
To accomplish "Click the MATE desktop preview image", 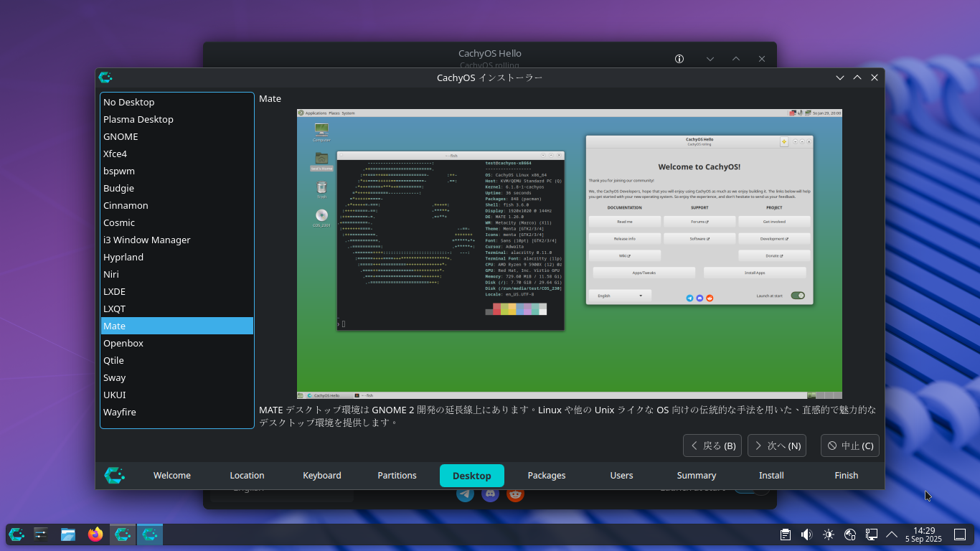I will pyautogui.click(x=569, y=254).
